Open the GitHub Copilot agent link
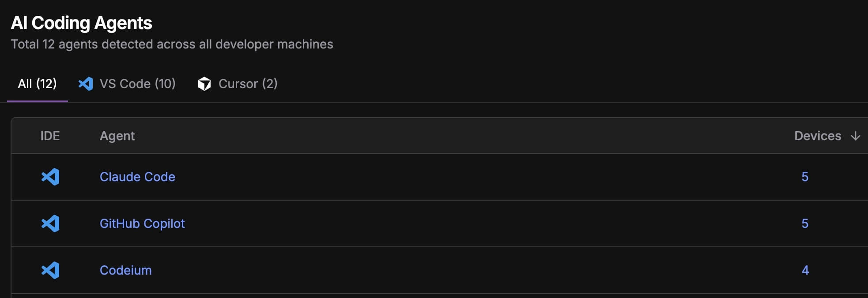The height and width of the screenshot is (298, 868). tap(142, 223)
